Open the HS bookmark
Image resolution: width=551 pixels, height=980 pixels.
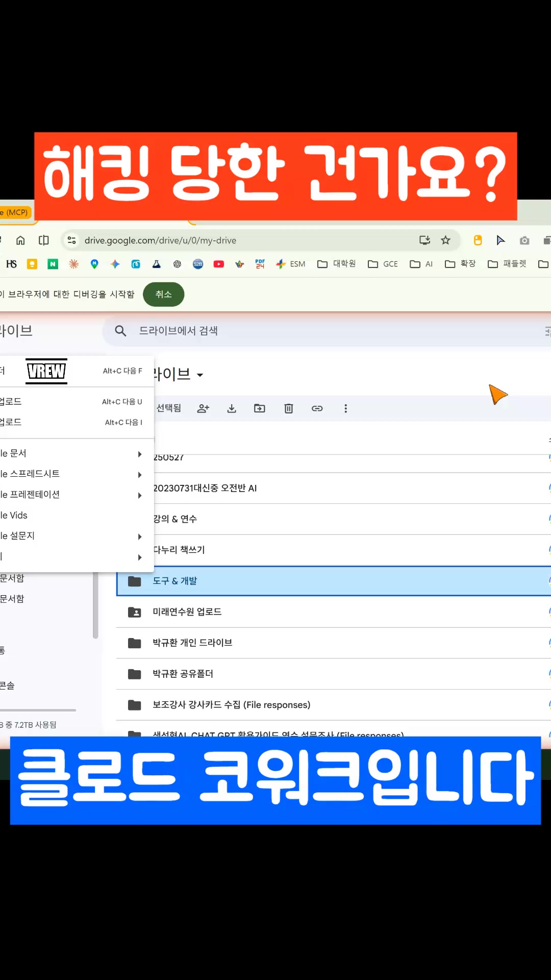click(x=11, y=264)
